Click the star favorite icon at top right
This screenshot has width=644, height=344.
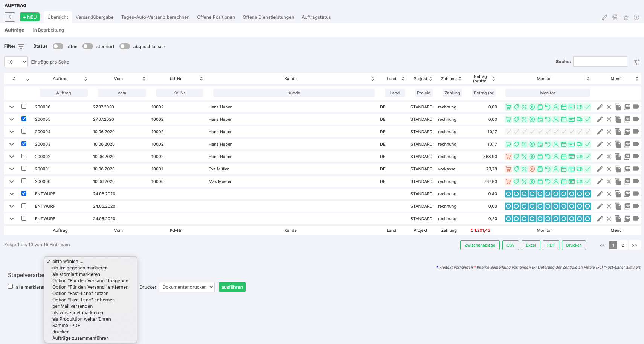point(626,17)
